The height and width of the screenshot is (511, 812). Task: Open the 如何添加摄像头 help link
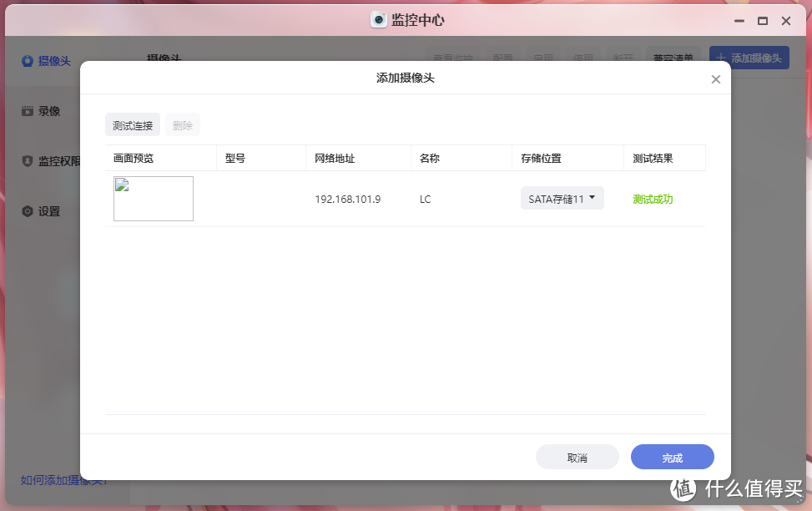[64, 480]
